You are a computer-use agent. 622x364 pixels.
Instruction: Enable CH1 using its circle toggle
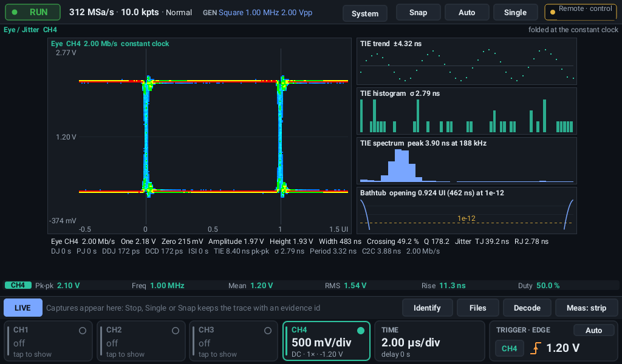(x=83, y=331)
